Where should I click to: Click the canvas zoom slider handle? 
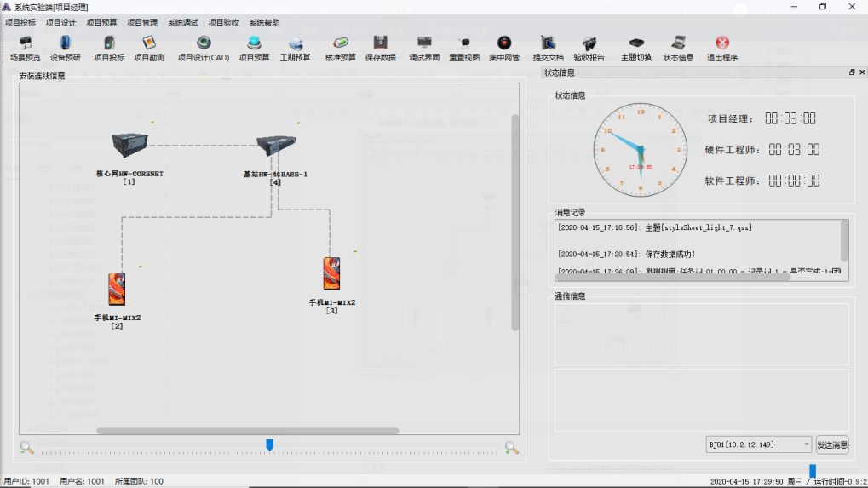click(270, 445)
